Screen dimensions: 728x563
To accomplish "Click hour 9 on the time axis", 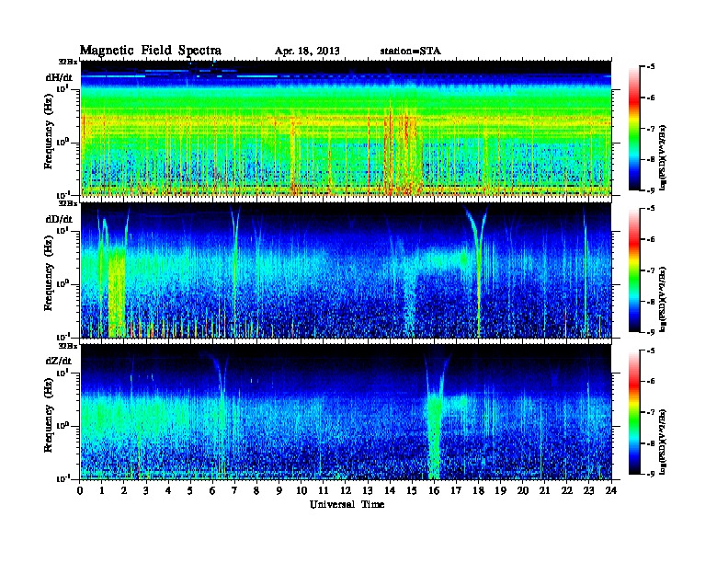I will pos(279,491).
